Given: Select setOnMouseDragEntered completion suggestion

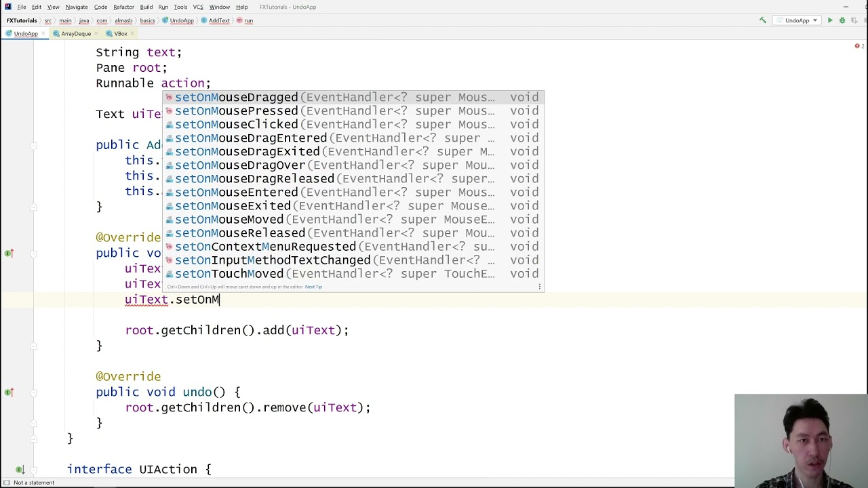Looking at the screenshot, I should pyautogui.click(x=353, y=138).
